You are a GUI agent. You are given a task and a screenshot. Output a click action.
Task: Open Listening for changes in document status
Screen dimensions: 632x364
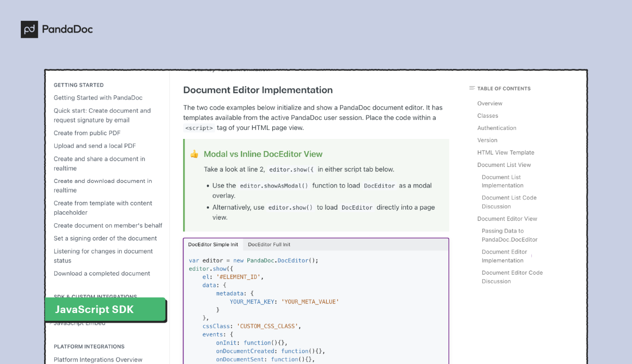point(103,256)
